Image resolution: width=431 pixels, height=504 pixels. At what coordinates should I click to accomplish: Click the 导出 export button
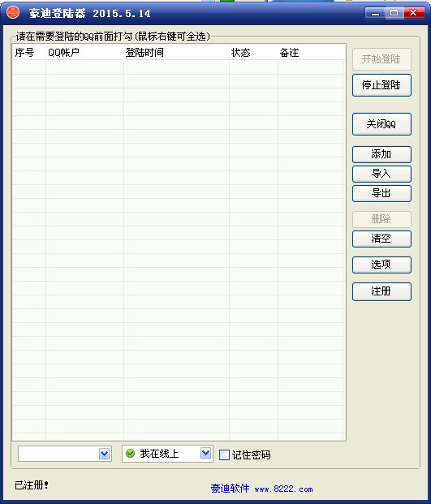381,193
